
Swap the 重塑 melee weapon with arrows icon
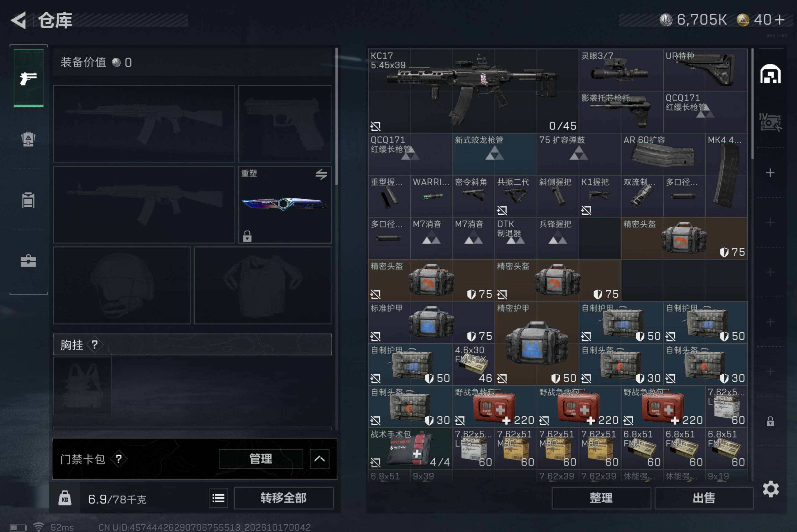pyautogui.click(x=321, y=174)
